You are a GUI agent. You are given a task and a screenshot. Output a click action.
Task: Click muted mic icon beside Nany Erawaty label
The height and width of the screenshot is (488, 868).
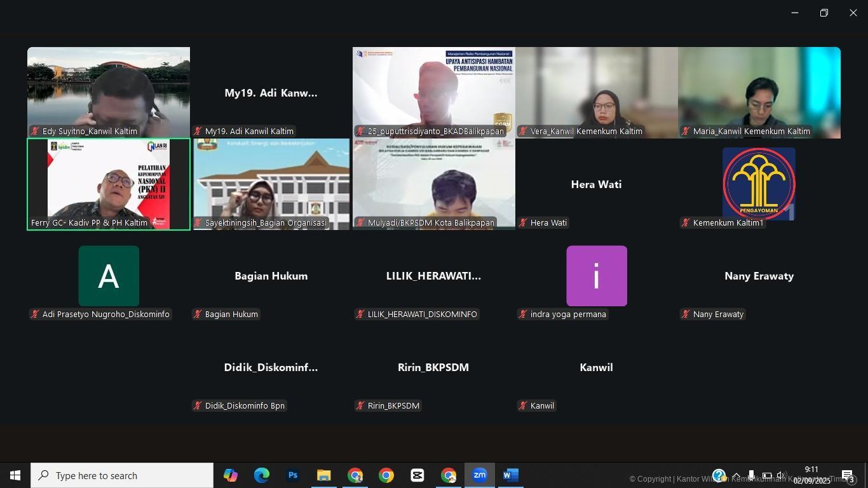pos(686,315)
